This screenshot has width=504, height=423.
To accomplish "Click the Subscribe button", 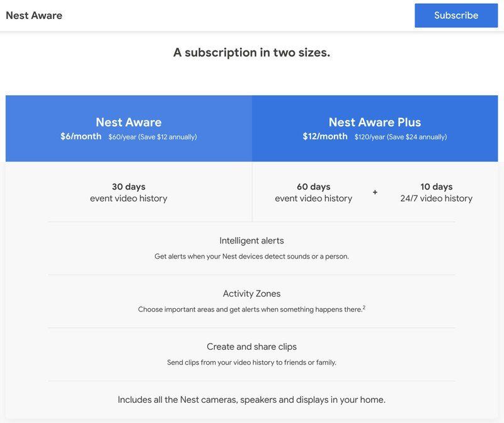I will pos(455,15).
